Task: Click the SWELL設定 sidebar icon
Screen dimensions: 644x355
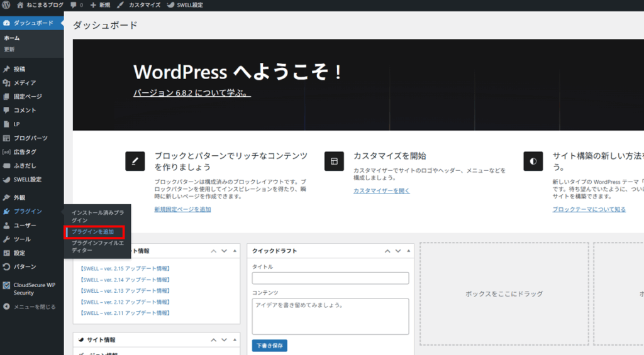Action: [x=6, y=179]
